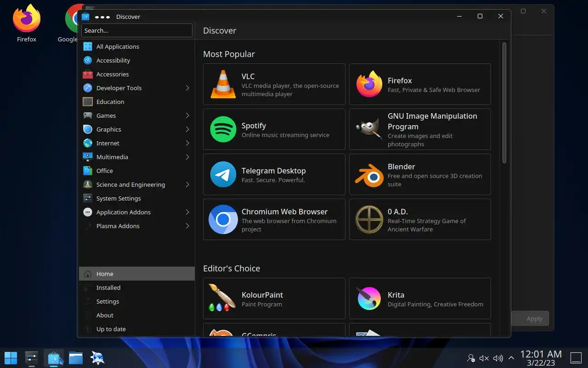
Task: Click the Discover store icon in taskbar
Action: pyautogui.click(x=55, y=357)
